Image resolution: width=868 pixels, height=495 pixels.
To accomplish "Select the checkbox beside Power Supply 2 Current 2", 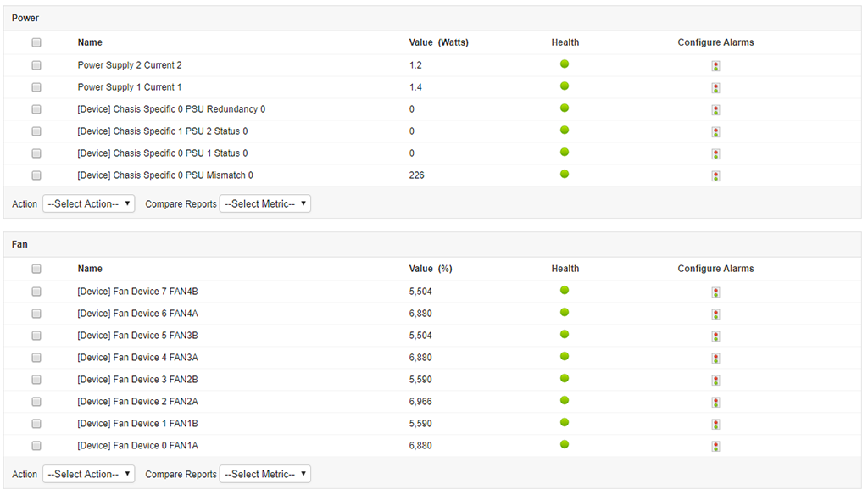I will click(36, 64).
